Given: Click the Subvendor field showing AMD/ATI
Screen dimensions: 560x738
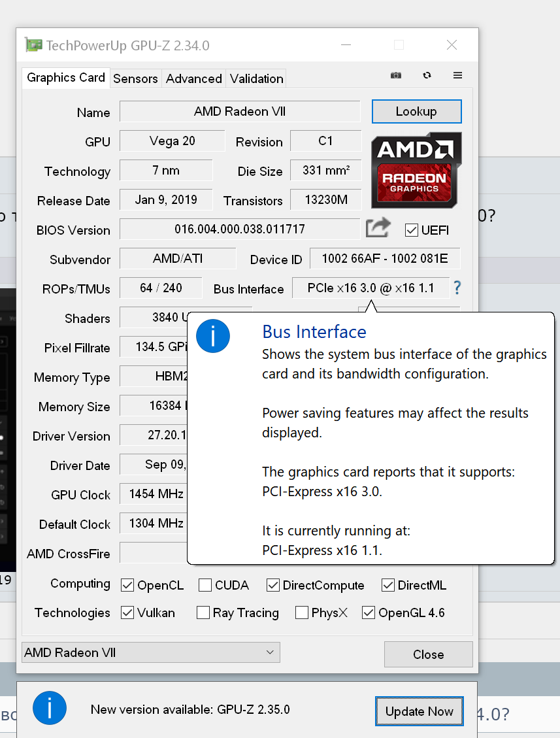Looking at the screenshot, I should 178,258.
